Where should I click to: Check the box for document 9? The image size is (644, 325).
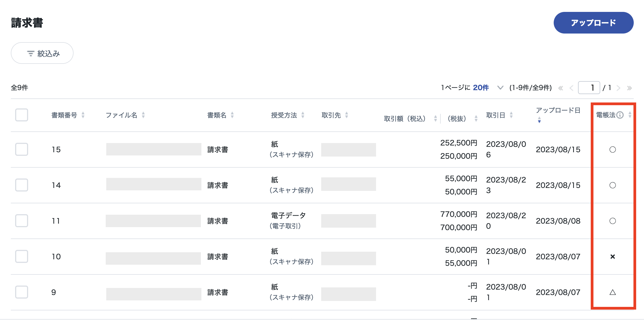tap(22, 292)
